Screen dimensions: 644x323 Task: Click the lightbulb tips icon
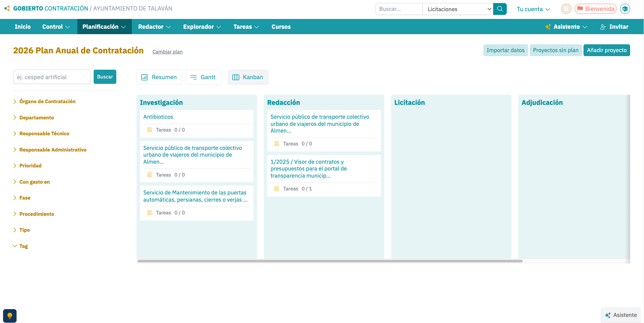[x=10, y=316]
